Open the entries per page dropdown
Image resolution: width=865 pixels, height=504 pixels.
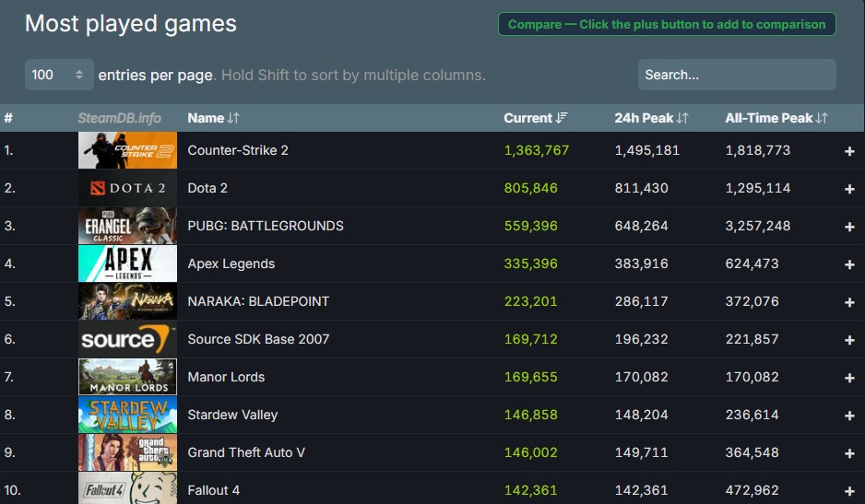click(59, 75)
